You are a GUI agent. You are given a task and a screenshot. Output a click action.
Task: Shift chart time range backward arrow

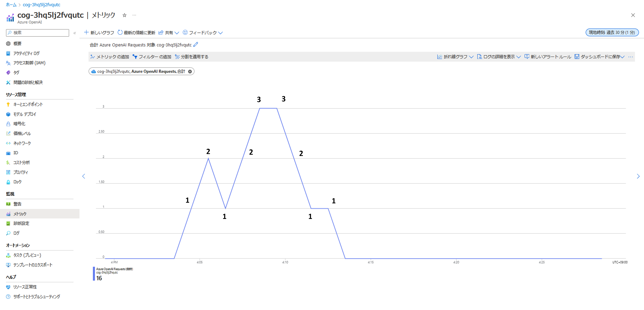coord(84,176)
